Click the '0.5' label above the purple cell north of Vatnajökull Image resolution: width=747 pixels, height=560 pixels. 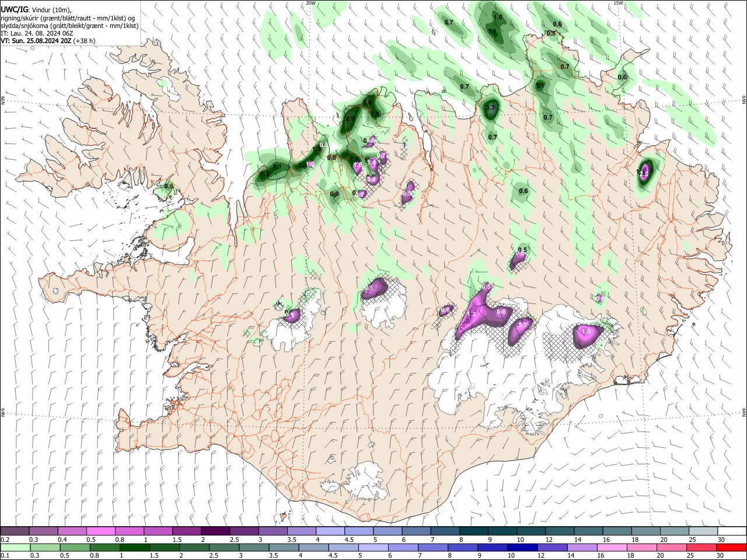(522, 250)
